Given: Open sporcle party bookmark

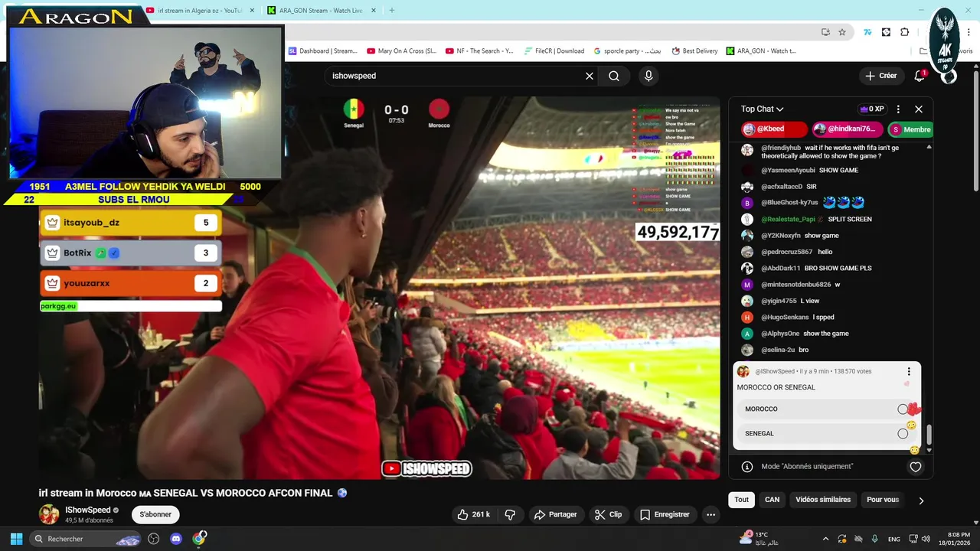Looking at the screenshot, I should click(627, 51).
